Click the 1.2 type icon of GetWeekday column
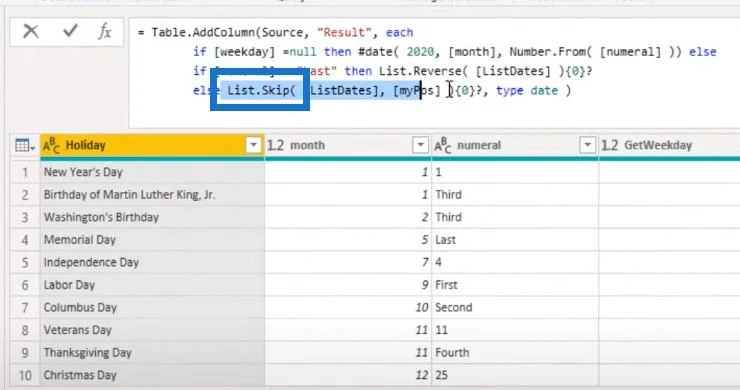The height and width of the screenshot is (390, 740). [609, 145]
